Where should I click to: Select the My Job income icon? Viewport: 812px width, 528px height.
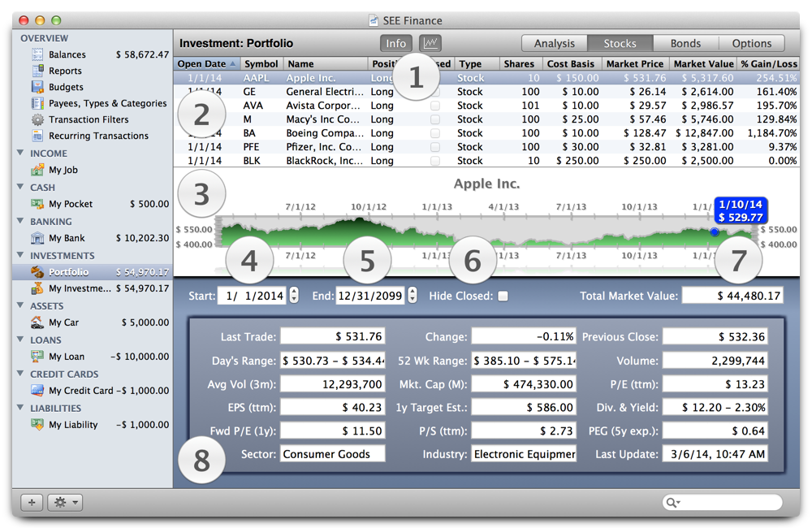coord(37,170)
